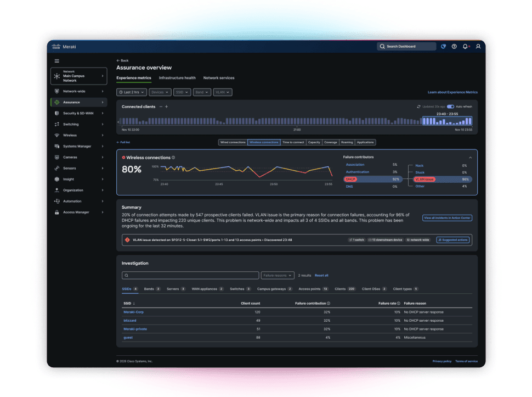Open the hamburger menu icon

point(57,61)
